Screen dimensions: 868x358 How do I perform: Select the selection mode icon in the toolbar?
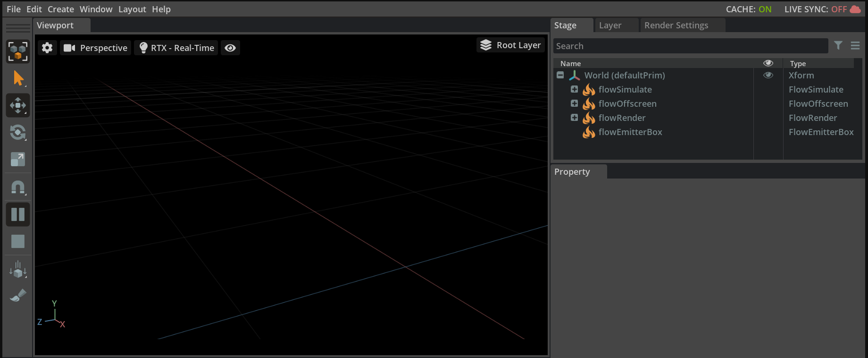click(18, 51)
